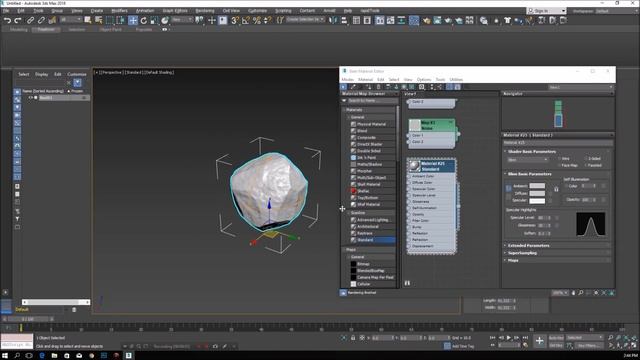Enable the 2-Sided checkbox
Image resolution: width=640 pixels, height=360 pixels.
click(586, 159)
